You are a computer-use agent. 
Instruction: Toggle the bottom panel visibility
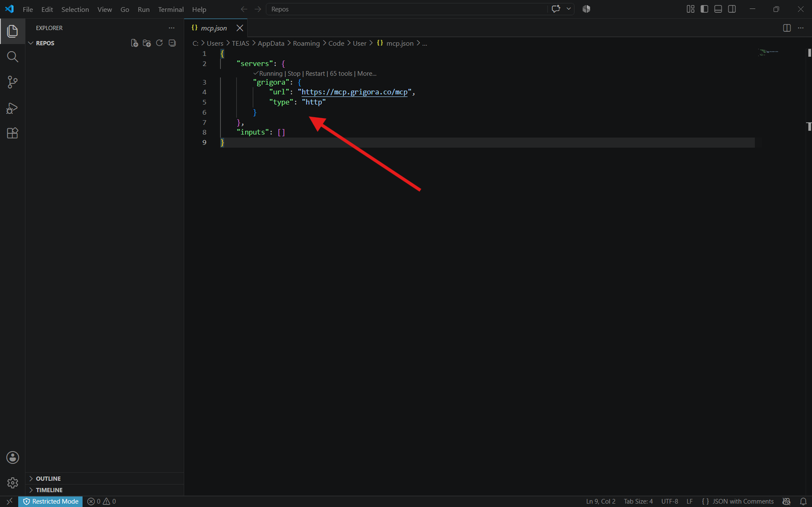718,9
